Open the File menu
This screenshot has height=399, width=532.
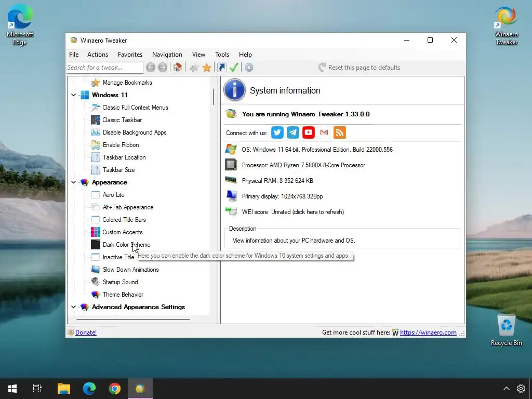click(74, 54)
